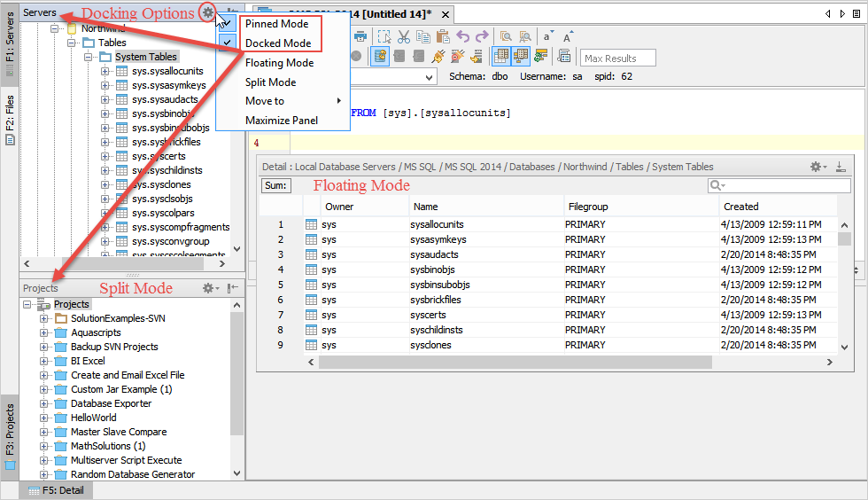The height and width of the screenshot is (500, 868).
Task: Click the Projects panel pin/hide icon
Action: point(233,288)
